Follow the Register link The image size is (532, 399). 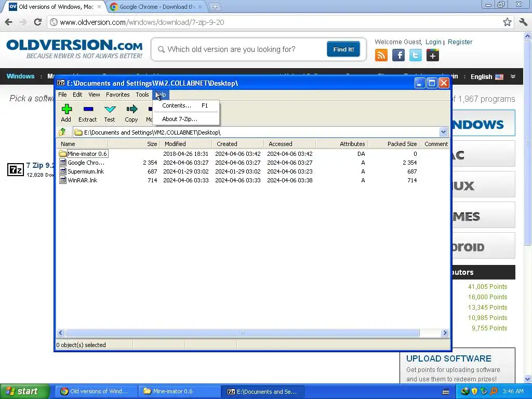[460, 42]
